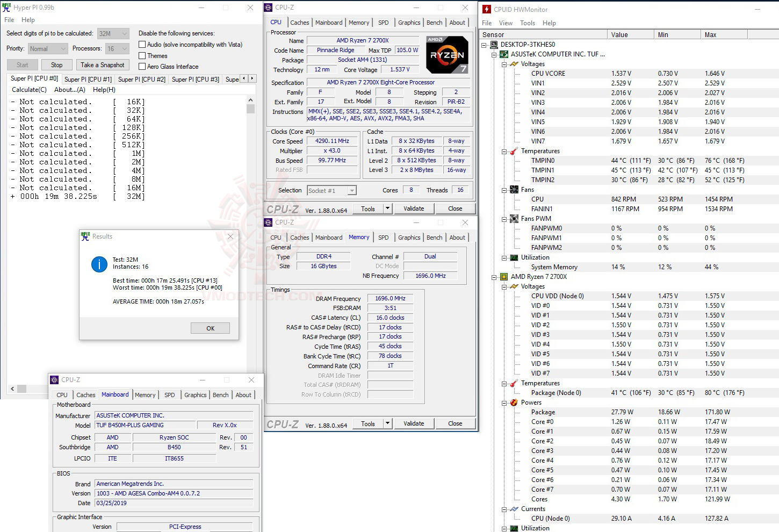The width and height of the screenshot is (779, 532).
Task: Collapse the ASUSTeK COMPUTER INC. tree node
Action: pyautogui.click(x=494, y=54)
